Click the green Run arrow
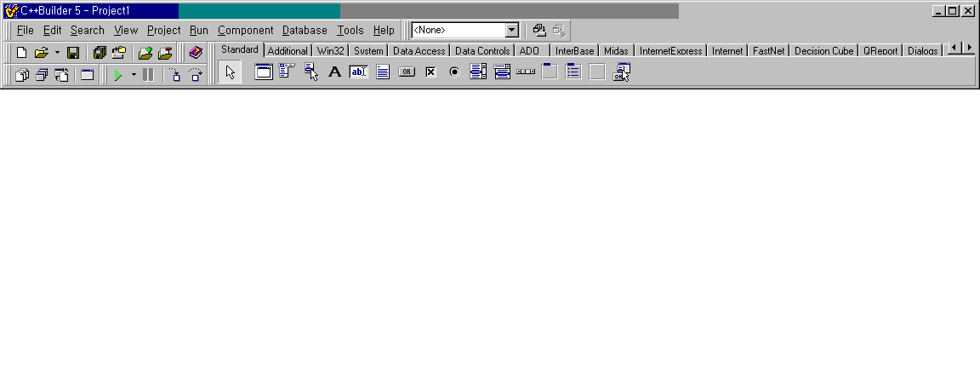The image size is (980, 368). pyautogui.click(x=118, y=75)
